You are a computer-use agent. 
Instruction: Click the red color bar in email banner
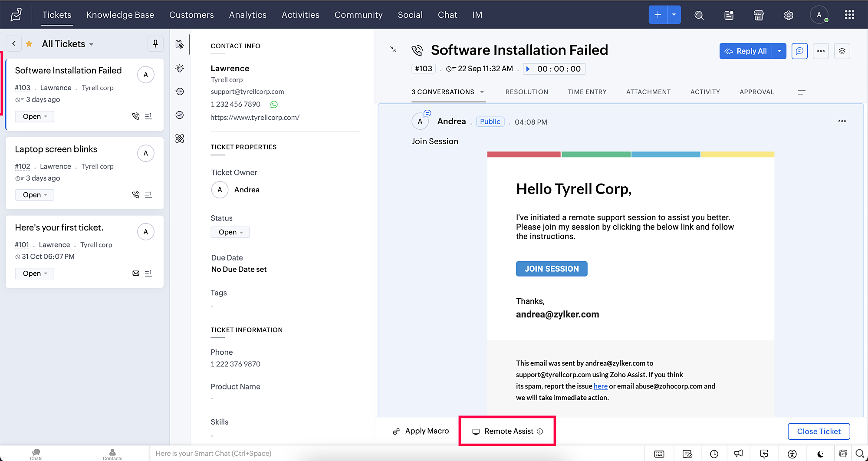(x=523, y=155)
